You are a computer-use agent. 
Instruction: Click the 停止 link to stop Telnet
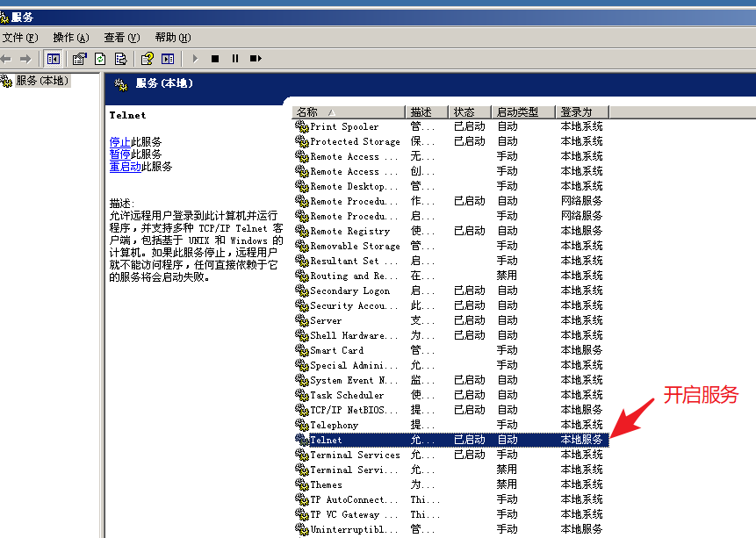119,142
